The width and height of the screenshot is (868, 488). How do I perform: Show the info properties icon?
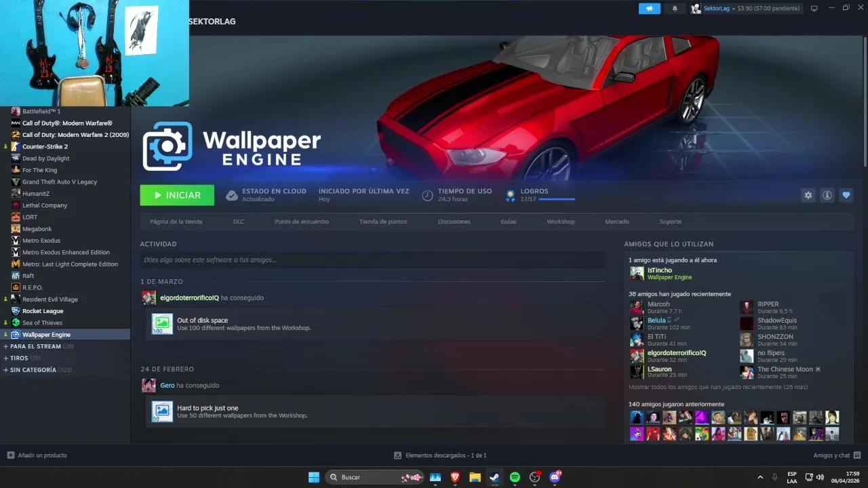point(827,195)
